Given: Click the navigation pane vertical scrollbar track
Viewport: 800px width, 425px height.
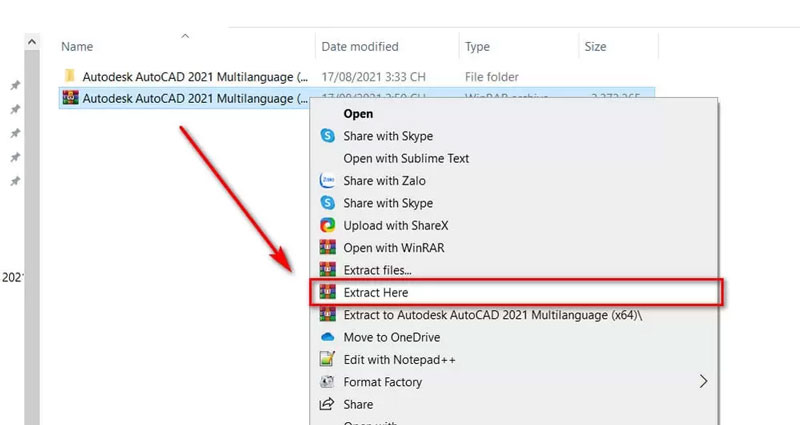Looking at the screenshot, I should (32, 238).
